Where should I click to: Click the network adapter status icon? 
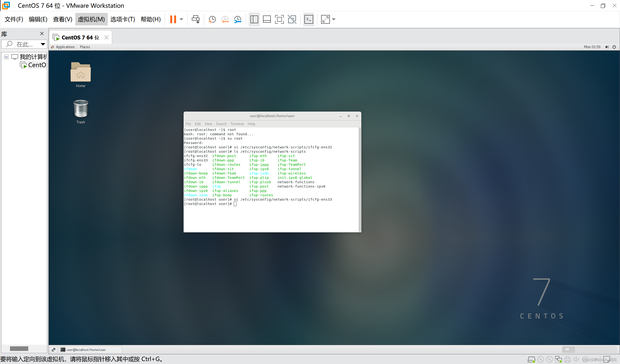click(558, 360)
